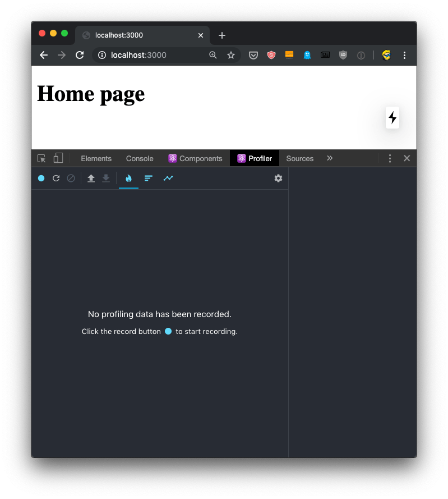Start profiling with the record button
448x499 pixels.
pyautogui.click(x=41, y=178)
